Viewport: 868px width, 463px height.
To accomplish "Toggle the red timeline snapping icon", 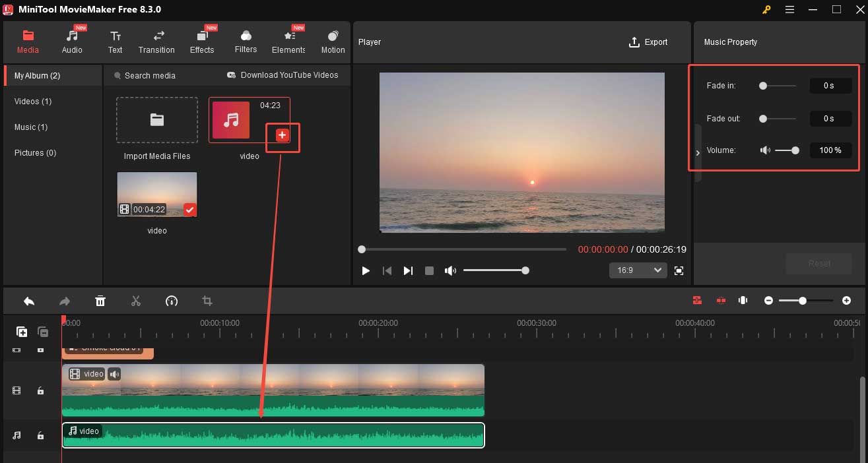I will pyautogui.click(x=697, y=300).
